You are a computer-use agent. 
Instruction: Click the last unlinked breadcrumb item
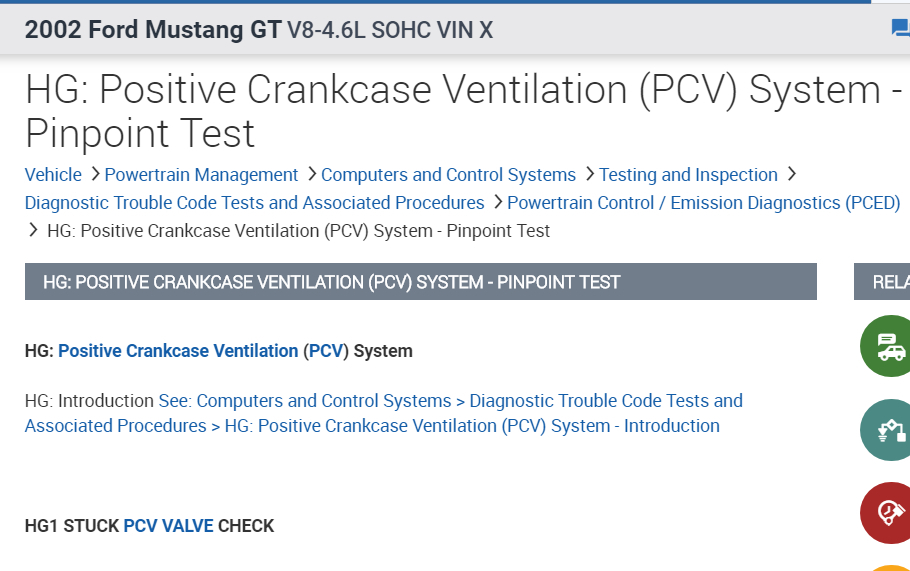click(298, 231)
